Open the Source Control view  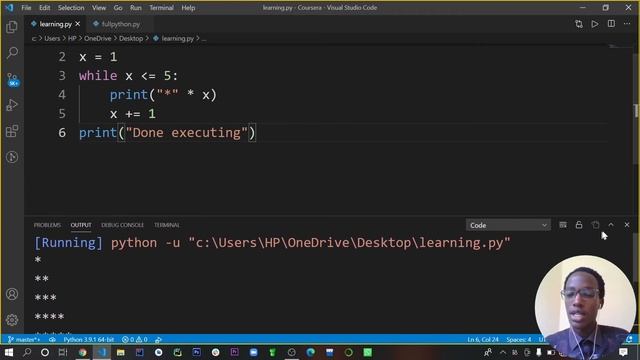coord(12,79)
